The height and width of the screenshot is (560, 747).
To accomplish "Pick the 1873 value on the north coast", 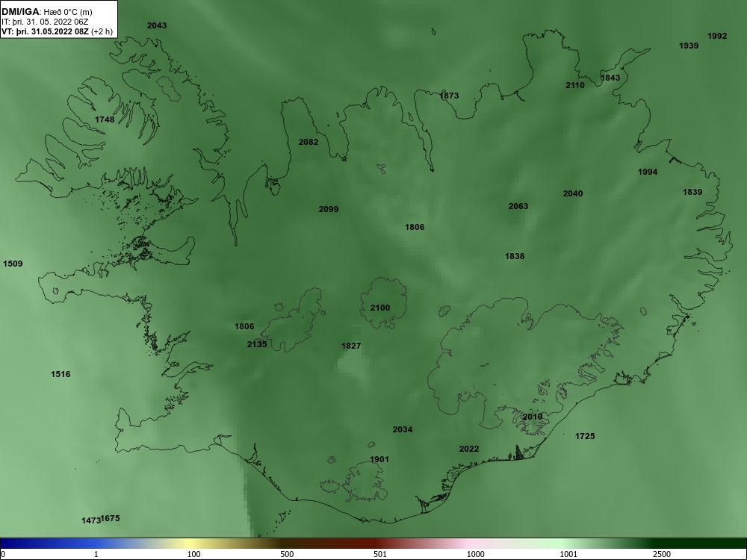I will point(449,96).
